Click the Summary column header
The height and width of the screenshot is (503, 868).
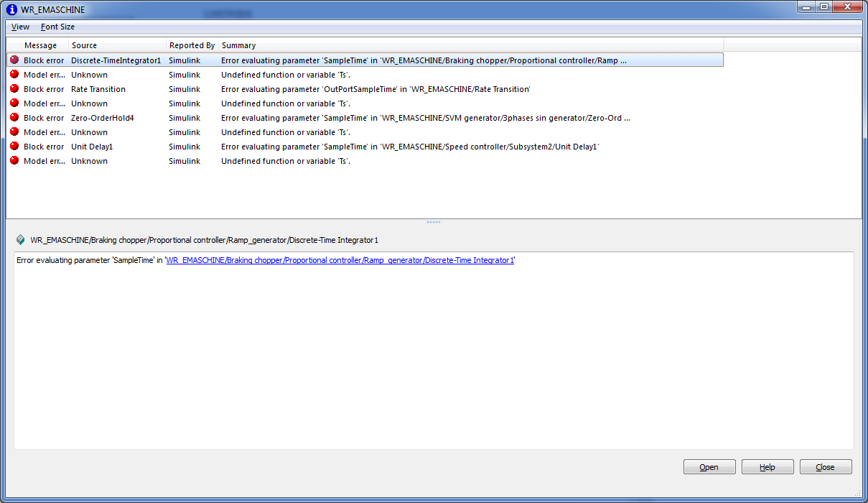click(x=238, y=45)
